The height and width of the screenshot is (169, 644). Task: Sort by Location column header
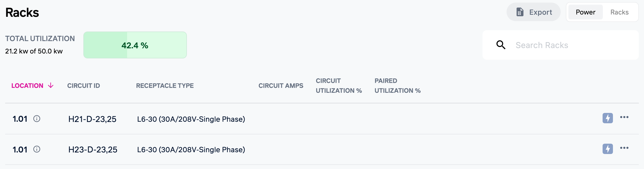click(27, 86)
